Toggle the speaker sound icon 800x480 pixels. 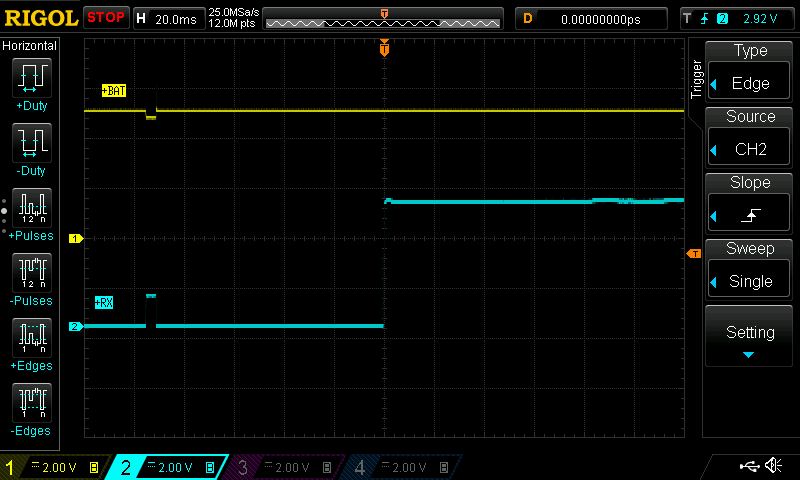(x=773, y=466)
